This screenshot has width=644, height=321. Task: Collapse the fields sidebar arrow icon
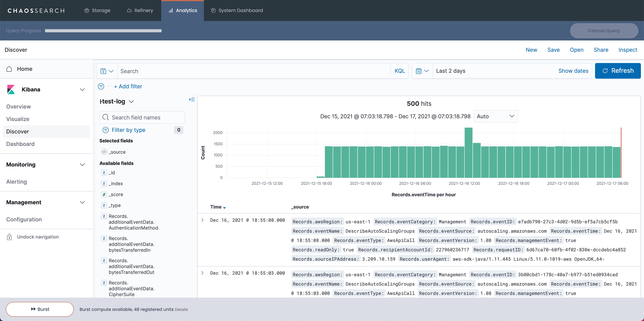(192, 100)
